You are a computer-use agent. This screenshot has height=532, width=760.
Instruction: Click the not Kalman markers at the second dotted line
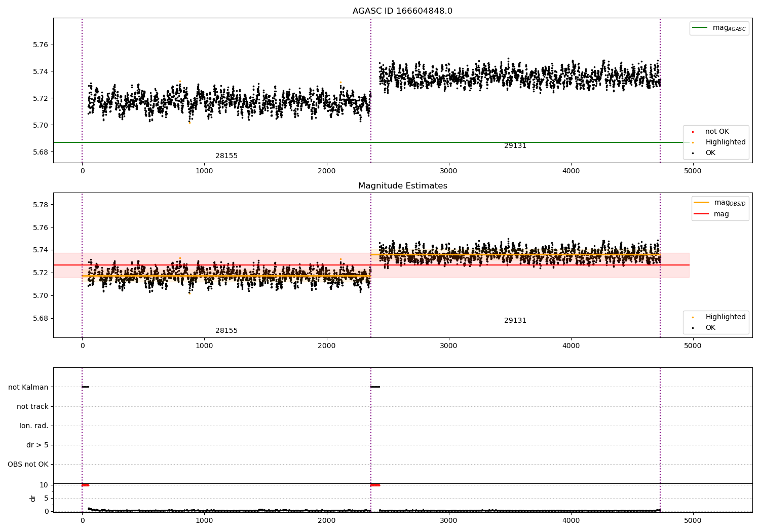(x=375, y=387)
